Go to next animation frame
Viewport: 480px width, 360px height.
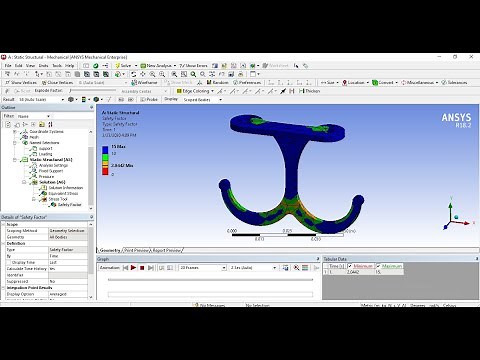(x=151, y=268)
